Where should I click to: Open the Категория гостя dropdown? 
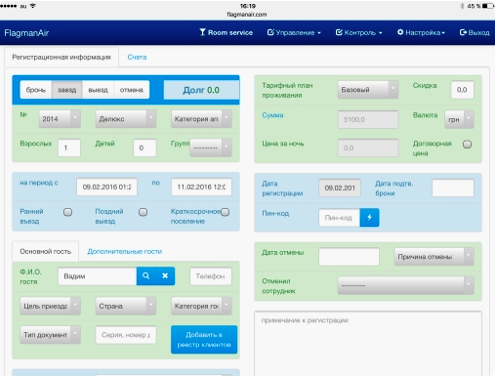click(201, 306)
